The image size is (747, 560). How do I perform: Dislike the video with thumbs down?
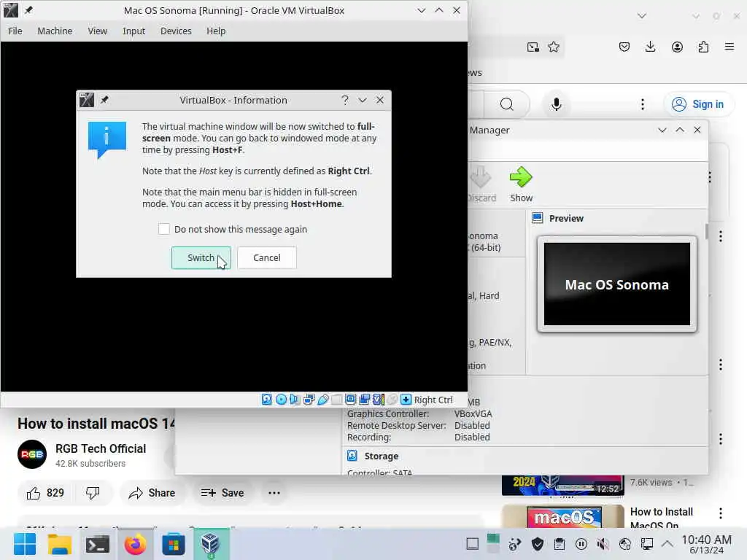click(93, 493)
